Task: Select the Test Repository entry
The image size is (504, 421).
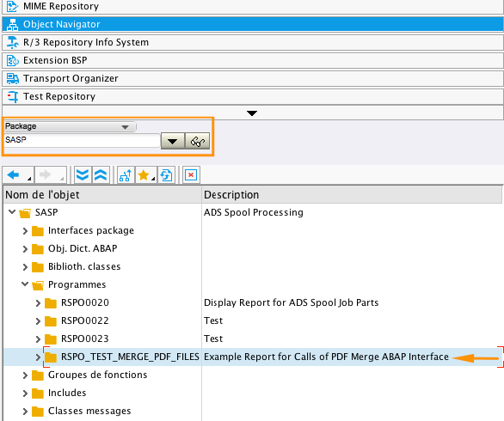Action: tap(253, 96)
